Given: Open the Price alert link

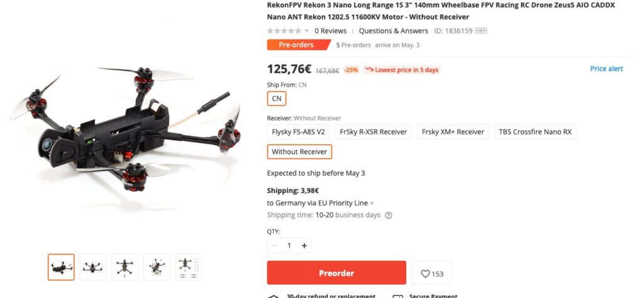Looking at the screenshot, I should pos(606,69).
